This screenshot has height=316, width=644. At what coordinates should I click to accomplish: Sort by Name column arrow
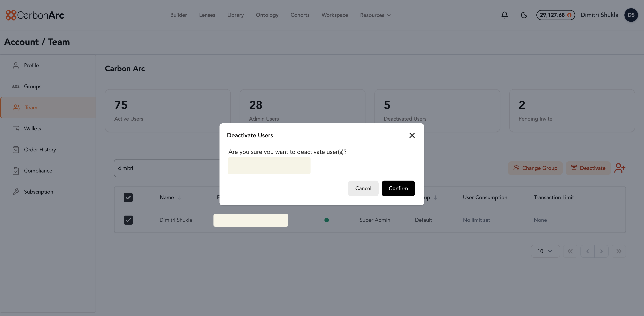click(179, 197)
